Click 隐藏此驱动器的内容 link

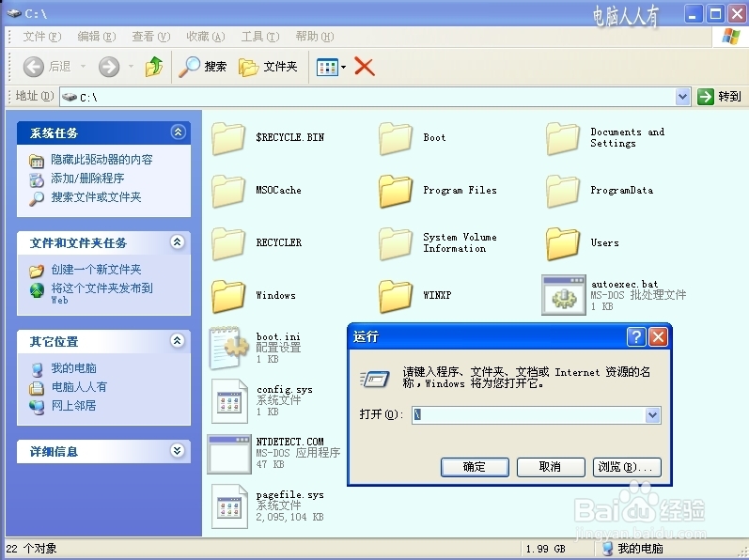[x=101, y=160]
